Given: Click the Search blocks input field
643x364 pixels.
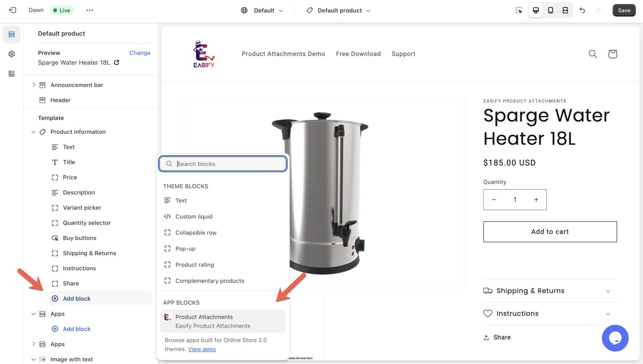Looking at the screenshot, I should point(223,164).
